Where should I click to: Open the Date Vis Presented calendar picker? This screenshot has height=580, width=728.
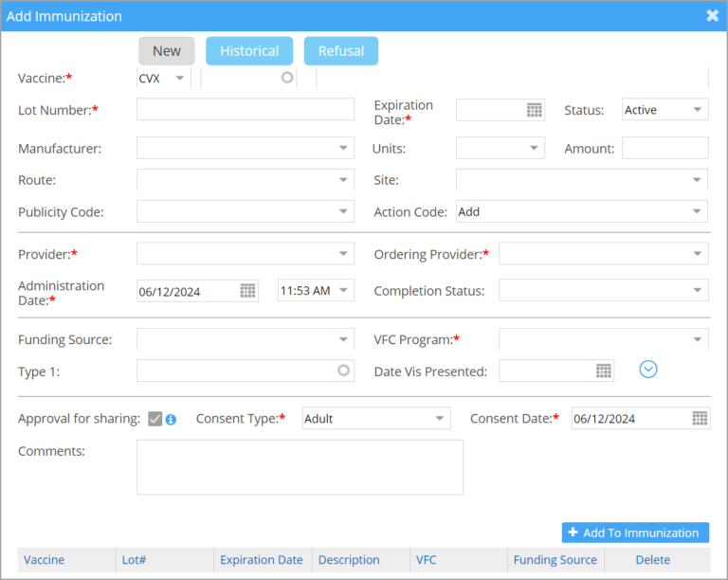click(604, 371)
